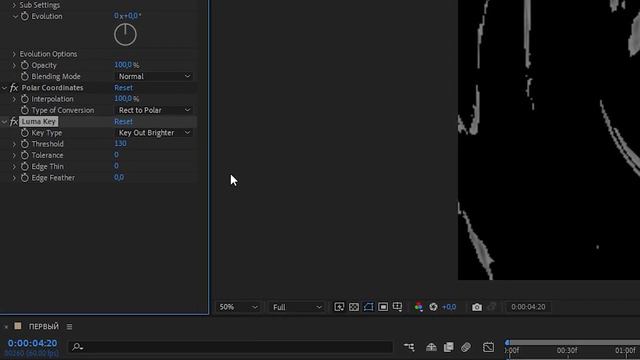Toggle the Type of Conversion stopwatch
640x360 pixels.
click(24, 110)
